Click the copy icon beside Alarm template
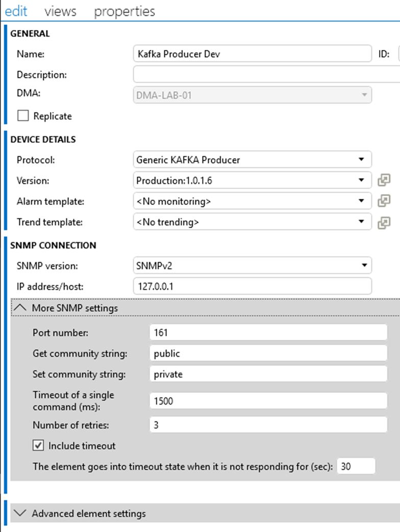The image size is (400, 532). click(x=384, y=201)
